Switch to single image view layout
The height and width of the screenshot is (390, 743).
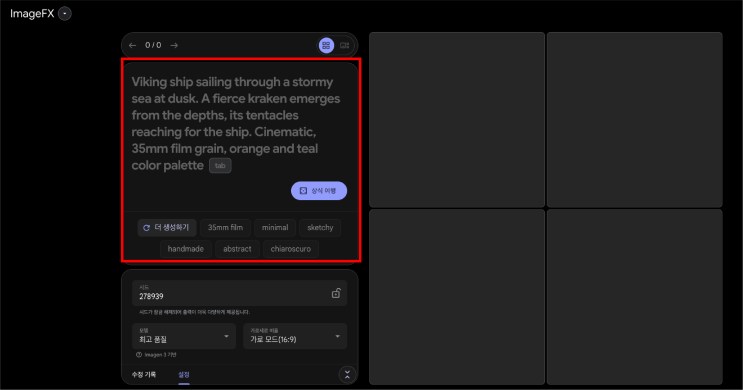[x=344, y=45]
